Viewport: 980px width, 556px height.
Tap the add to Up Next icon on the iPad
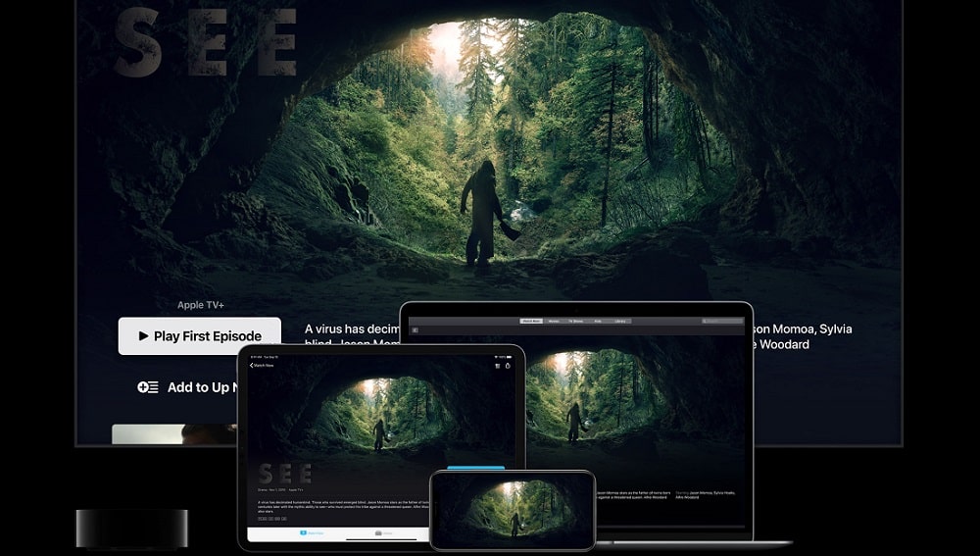click(498, 366)
